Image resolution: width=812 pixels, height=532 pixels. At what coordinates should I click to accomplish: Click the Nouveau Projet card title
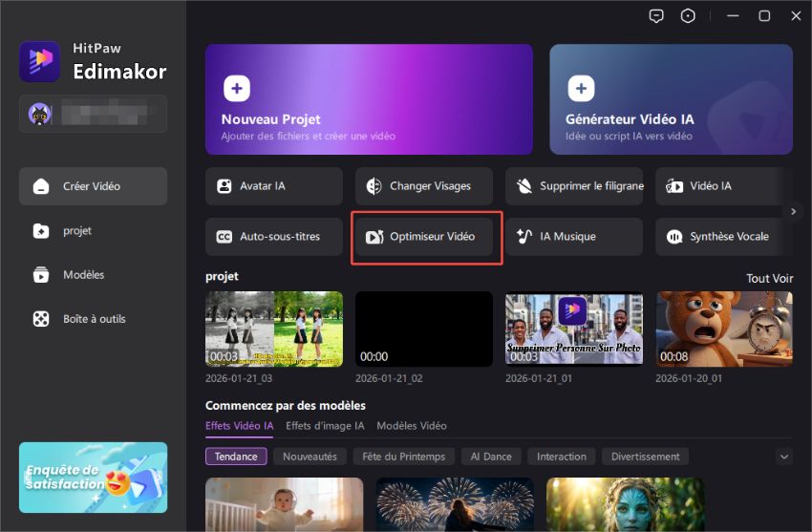[x=271, y=119]
